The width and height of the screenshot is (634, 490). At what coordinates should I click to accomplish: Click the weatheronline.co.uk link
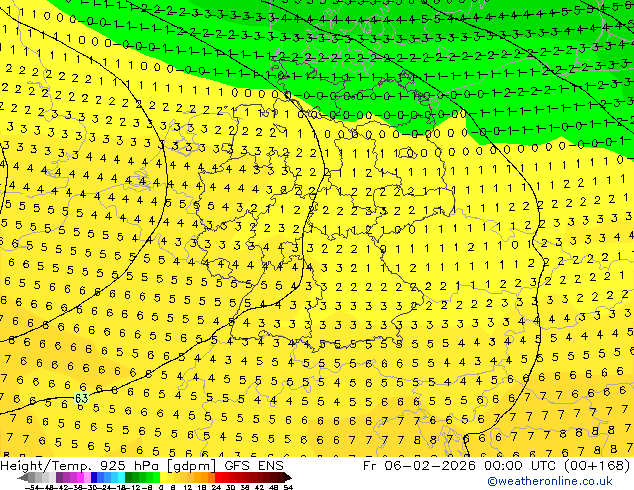550,481
